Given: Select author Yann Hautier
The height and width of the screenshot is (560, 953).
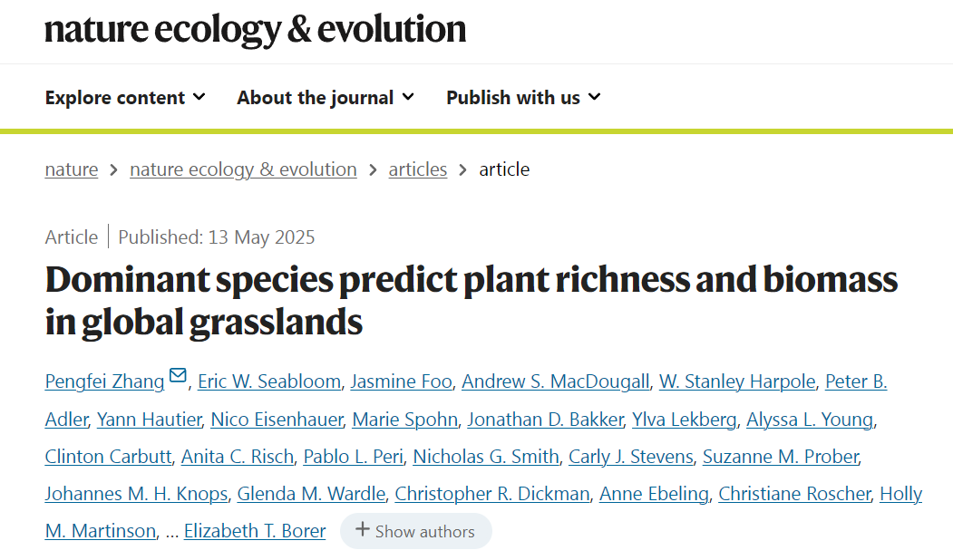Looking at the screenshot, I should click(149, 419).
